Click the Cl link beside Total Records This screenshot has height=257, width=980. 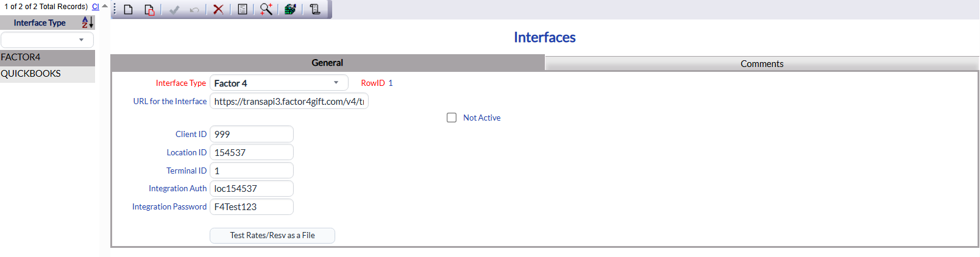click(x=96, y=7)
